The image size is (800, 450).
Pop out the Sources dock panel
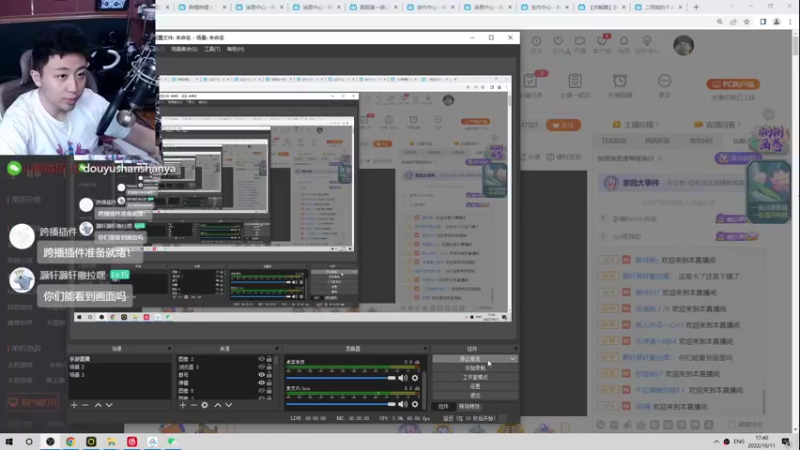(x=277, y=349)
